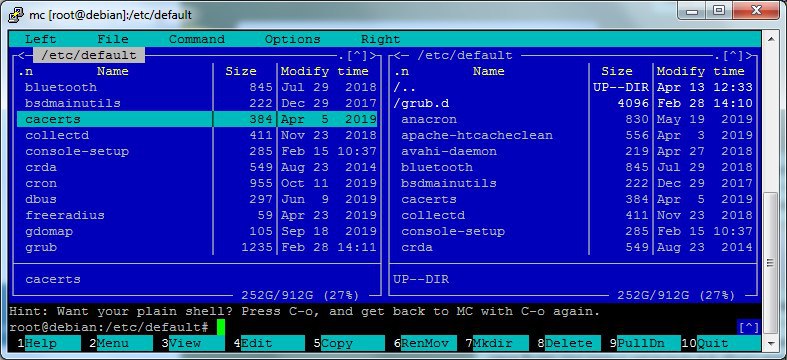Click left panel history forward arrow

[x=373, y=55]
